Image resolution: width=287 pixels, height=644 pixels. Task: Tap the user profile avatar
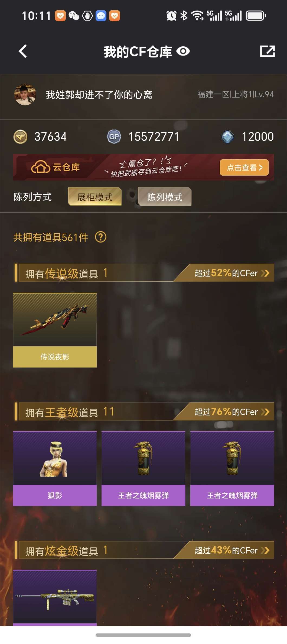tap(25, 95)
